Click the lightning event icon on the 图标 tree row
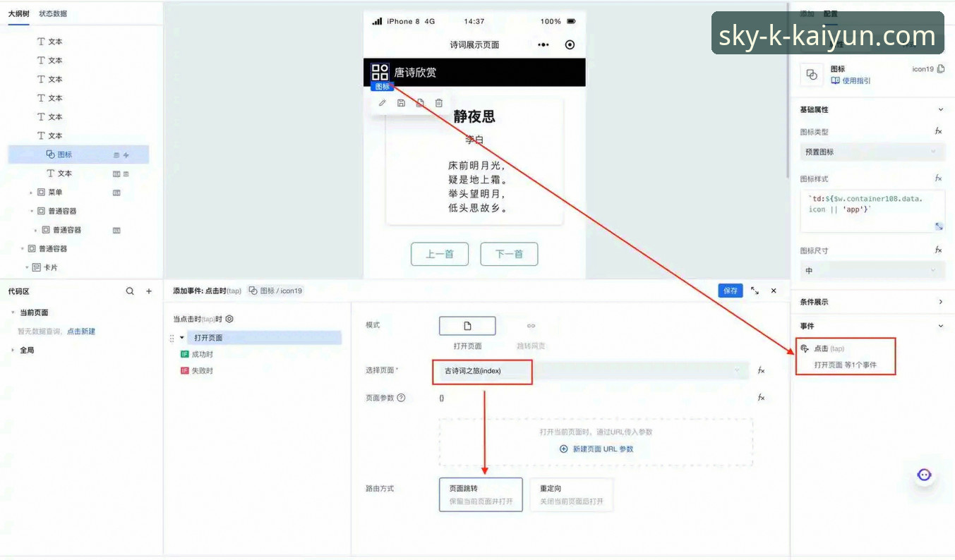Viewport: 955px width, 560px height. pos(126,154)
